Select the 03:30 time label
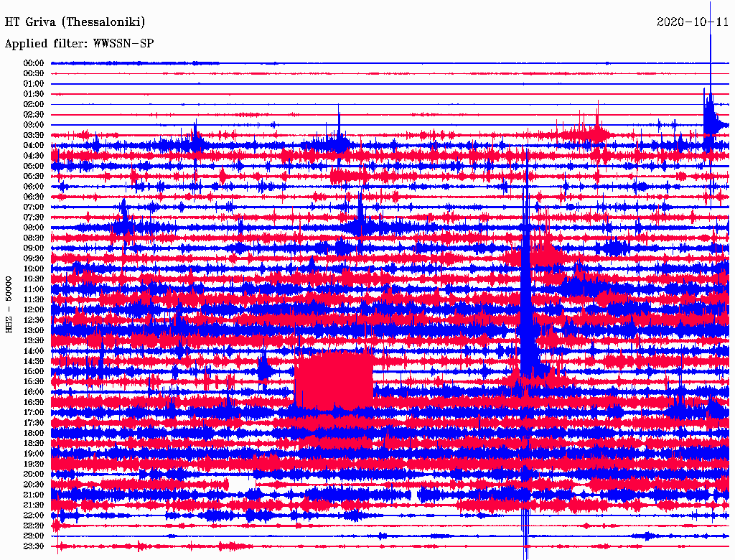 click(34, 136)
